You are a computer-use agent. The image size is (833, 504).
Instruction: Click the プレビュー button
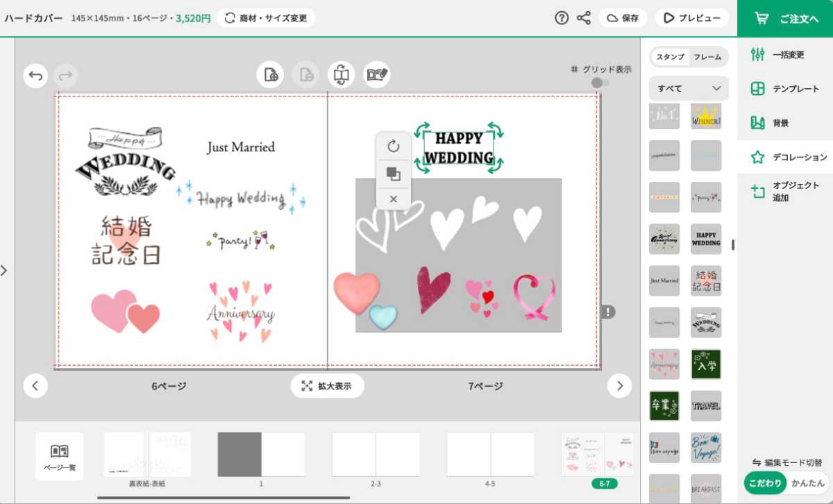691,18
